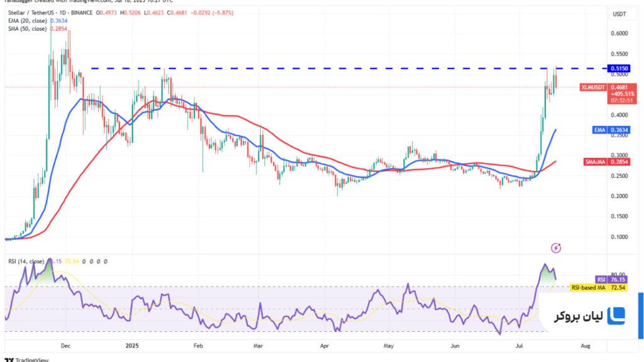The image size is (644, 362).
Task: Click the blue EMA label tag
Action: [x=599, y=130]
